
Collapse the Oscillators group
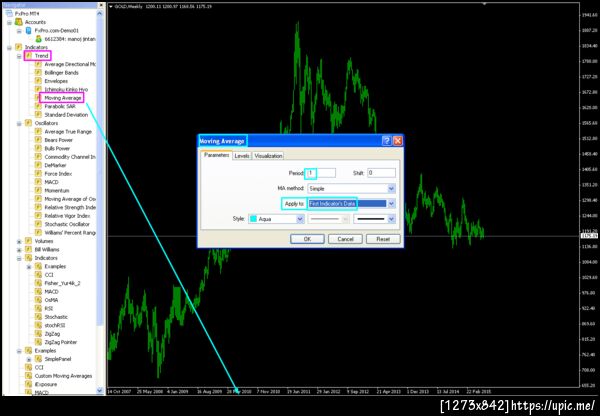tap(19, 123)
